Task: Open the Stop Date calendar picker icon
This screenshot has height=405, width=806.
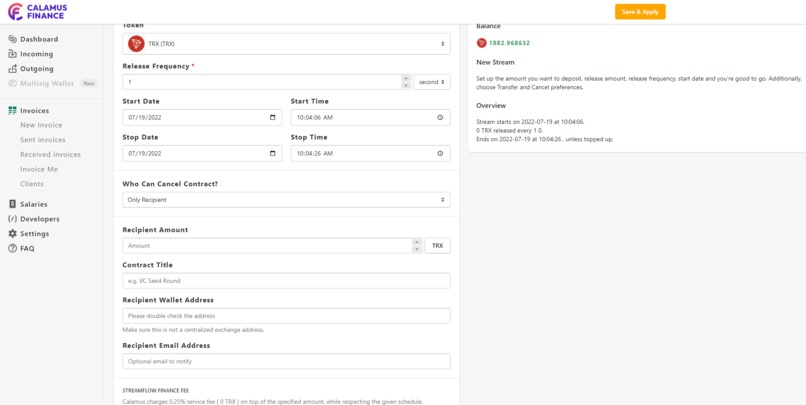Action: pos(272,153)
